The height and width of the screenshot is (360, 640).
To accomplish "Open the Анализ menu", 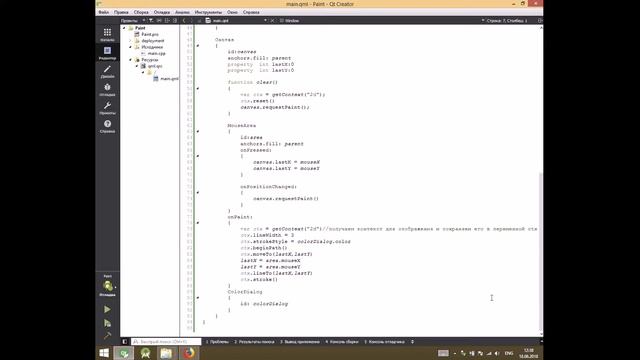I will 182,12.
